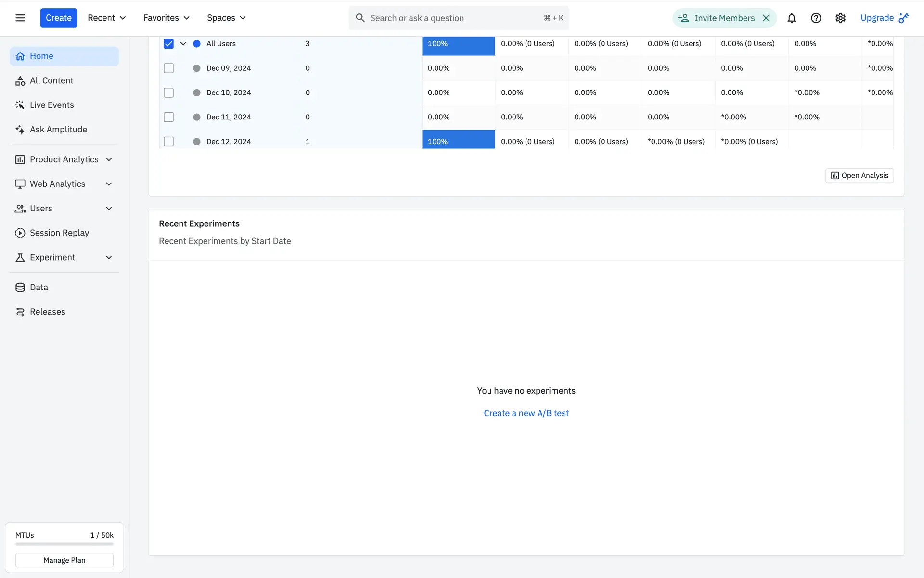Uncheck the All Users row checkbox

coord(168,44)
